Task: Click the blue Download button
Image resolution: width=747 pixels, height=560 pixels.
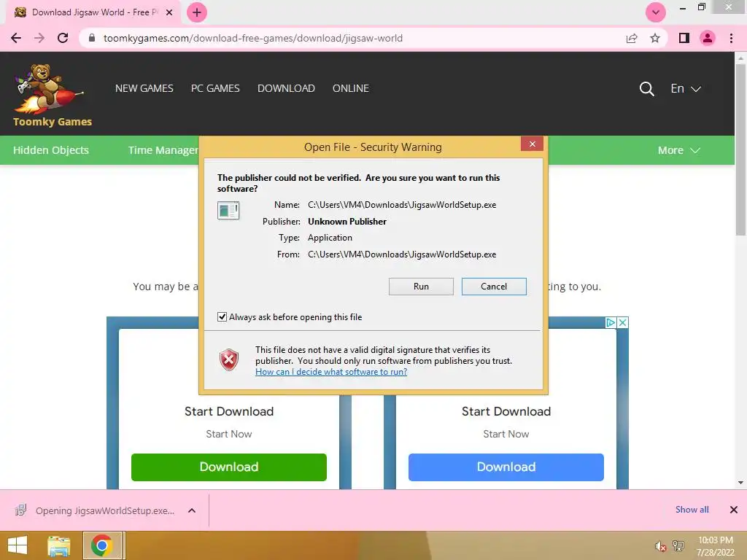Action: click(x=506, y=467)
